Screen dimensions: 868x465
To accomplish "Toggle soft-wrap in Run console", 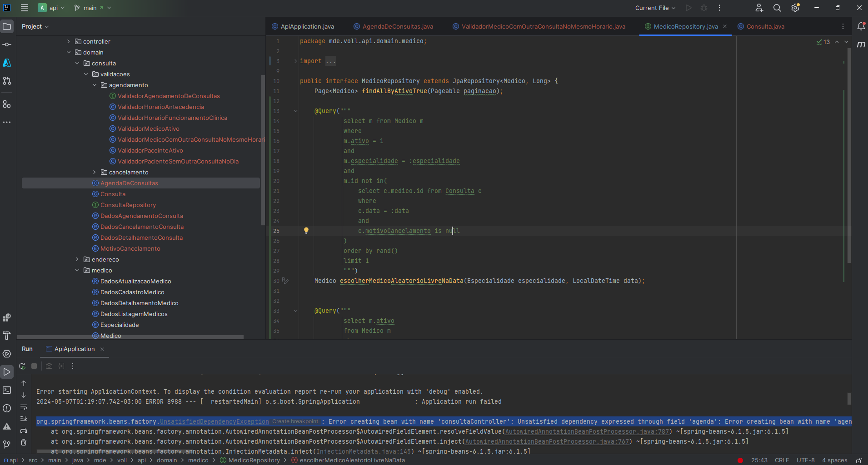I will pyautogui.click(x=24, y=407).
